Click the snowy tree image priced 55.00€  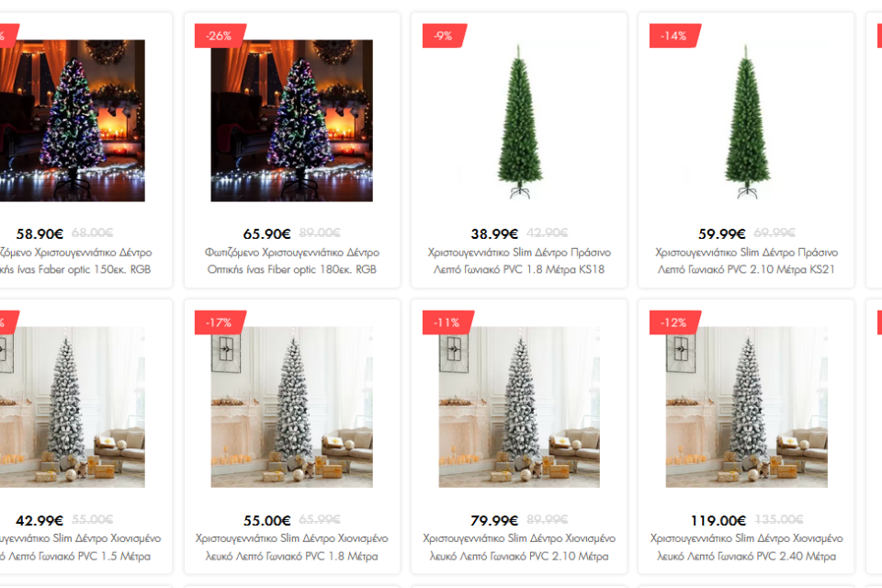[291, 407]
